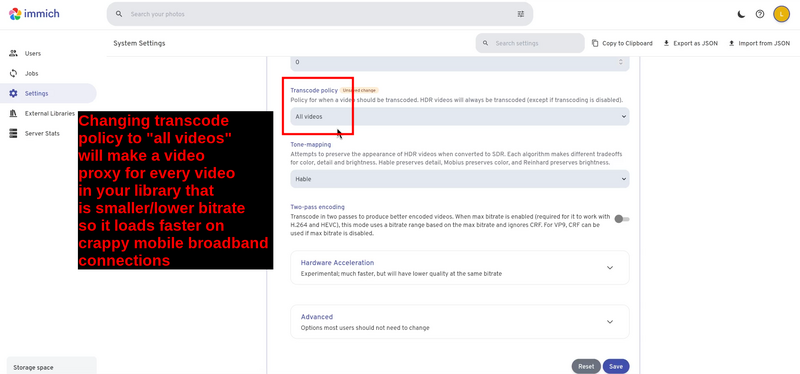
Task: Select Settings in sidebar
Action: (x=48, y=93)
